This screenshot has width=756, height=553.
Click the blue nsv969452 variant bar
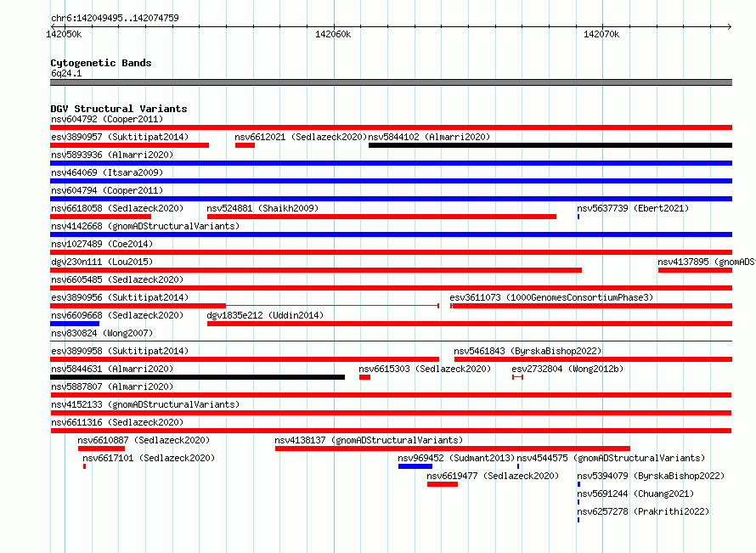415,466
